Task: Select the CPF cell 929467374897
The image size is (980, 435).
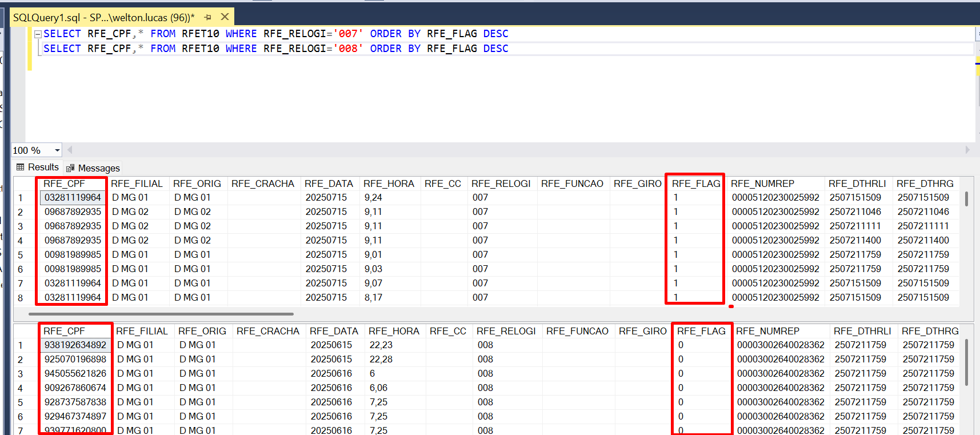Action: tap(75, 416)
